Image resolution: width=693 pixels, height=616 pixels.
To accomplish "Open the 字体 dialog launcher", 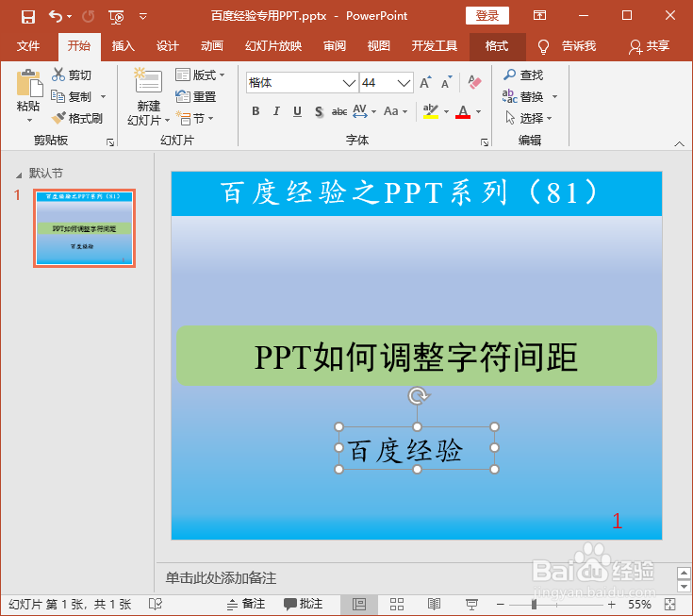I will [x=485, y=142].
